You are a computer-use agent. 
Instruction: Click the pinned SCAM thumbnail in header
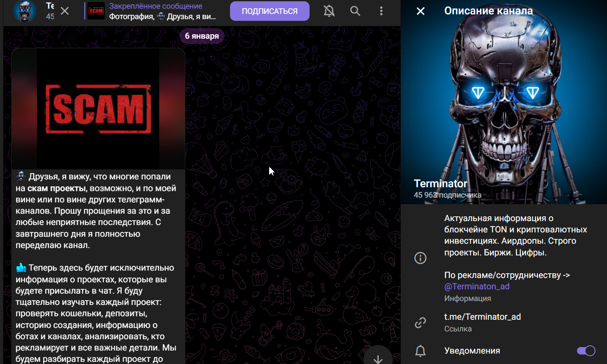pyautogui.click(x=96, y=11)
